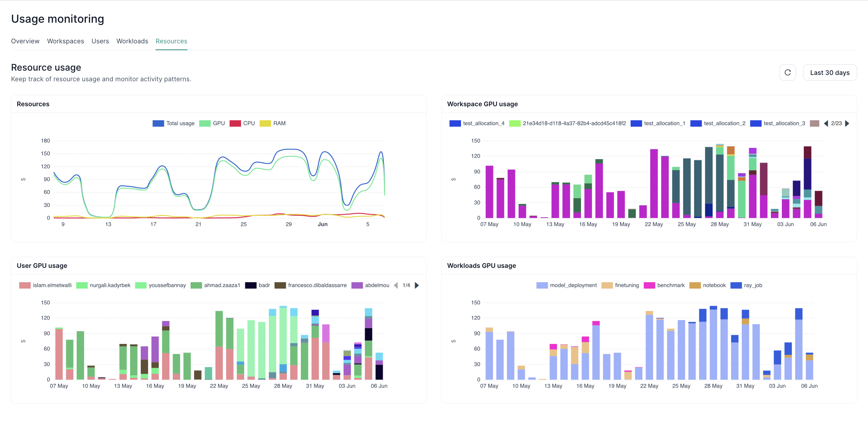Go back one User GPU legend page
Screen dimensions: 868x437
coord(396,285)
